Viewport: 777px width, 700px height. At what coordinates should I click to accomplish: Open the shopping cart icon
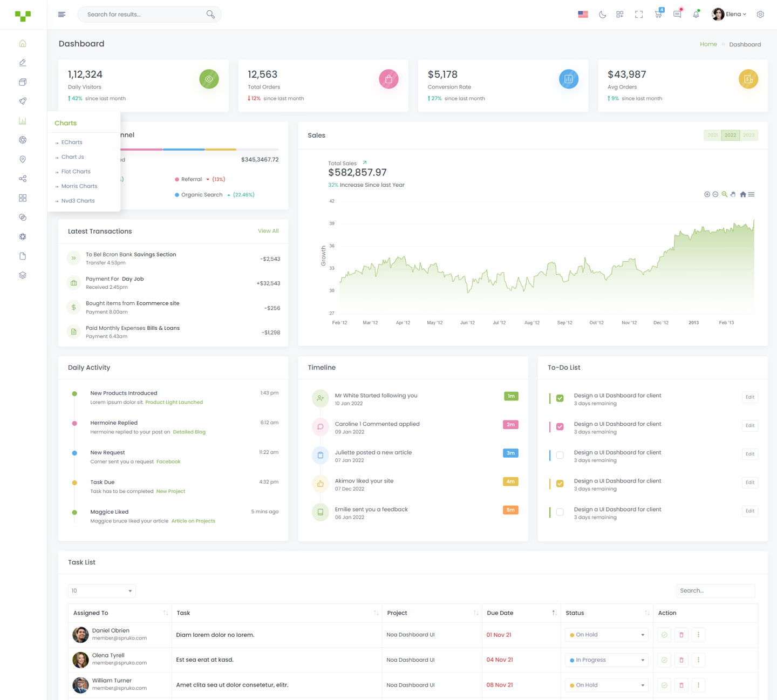pyautogui.click(x=658, y=15)
